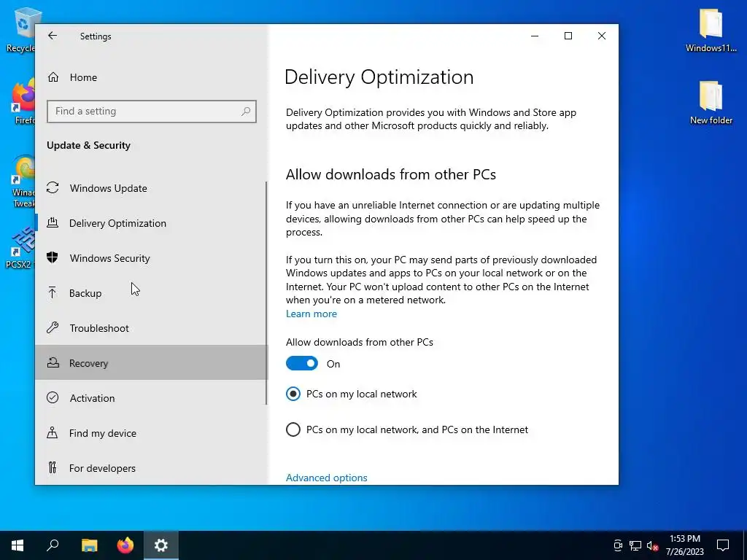This screenshot has height=560, width=747.
Task: Click the Activation checkmark circle icon
Action: tap(53, 397)
